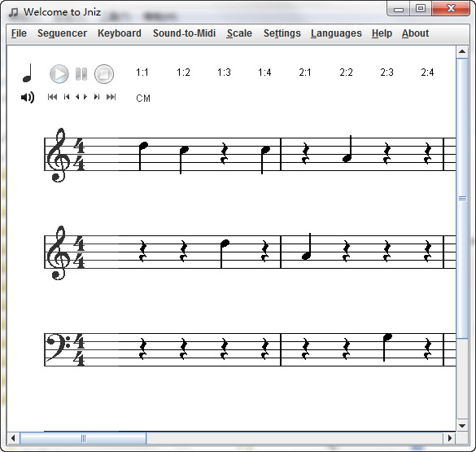Expand the Scale menu
This screenshot has width=476, height=452.
pyautogui.click(x=239, y=33)
